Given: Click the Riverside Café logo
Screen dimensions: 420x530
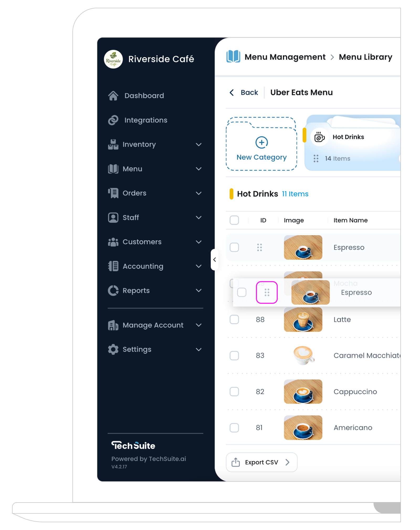Looking at the screenshot, I should pos(113,59).
